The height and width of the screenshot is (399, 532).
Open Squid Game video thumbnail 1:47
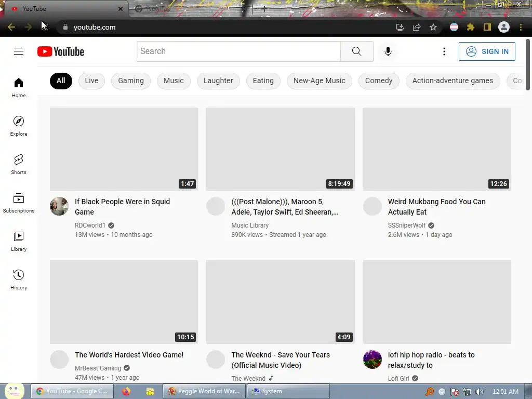tap(124, 149)
